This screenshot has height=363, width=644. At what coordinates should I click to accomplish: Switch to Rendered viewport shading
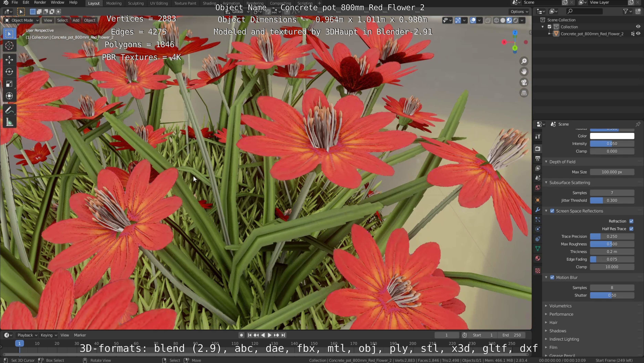(x=516, y=20)
